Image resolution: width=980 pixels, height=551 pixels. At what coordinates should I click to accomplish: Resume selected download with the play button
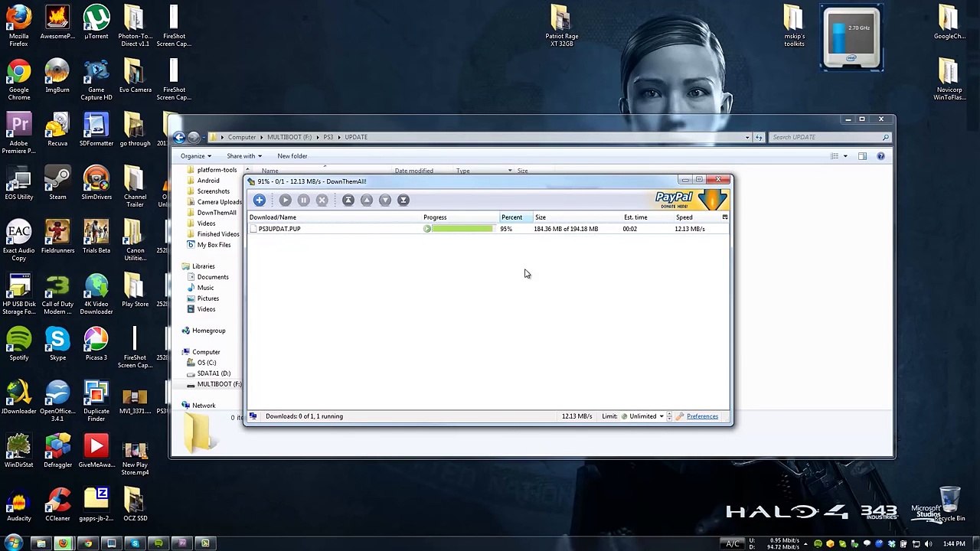click(285, 200)
